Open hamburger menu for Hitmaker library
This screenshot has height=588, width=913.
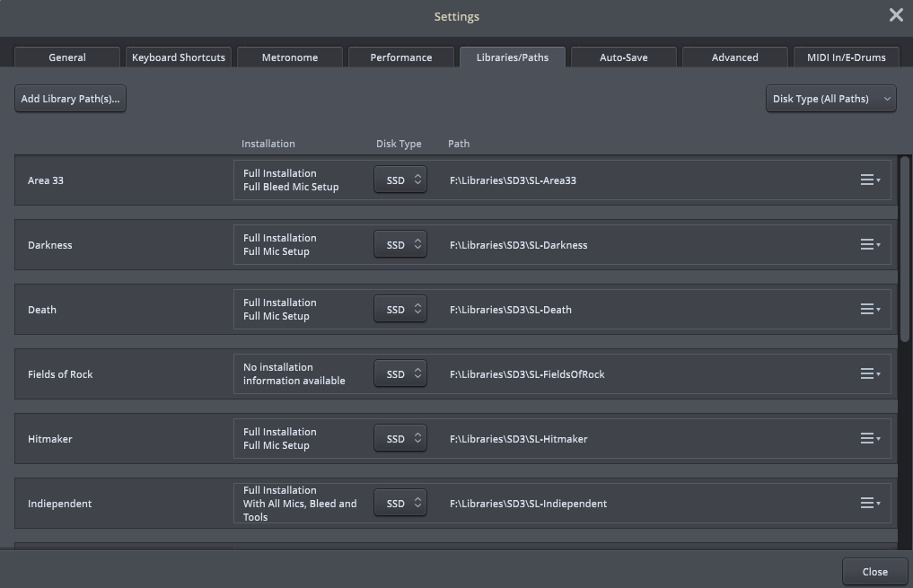coord(869,439)
